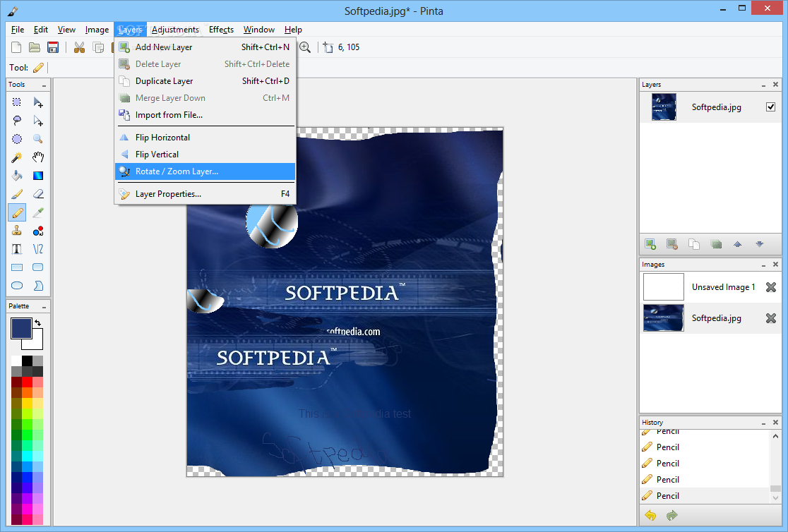Minimize the History panel

coord(763,423)
